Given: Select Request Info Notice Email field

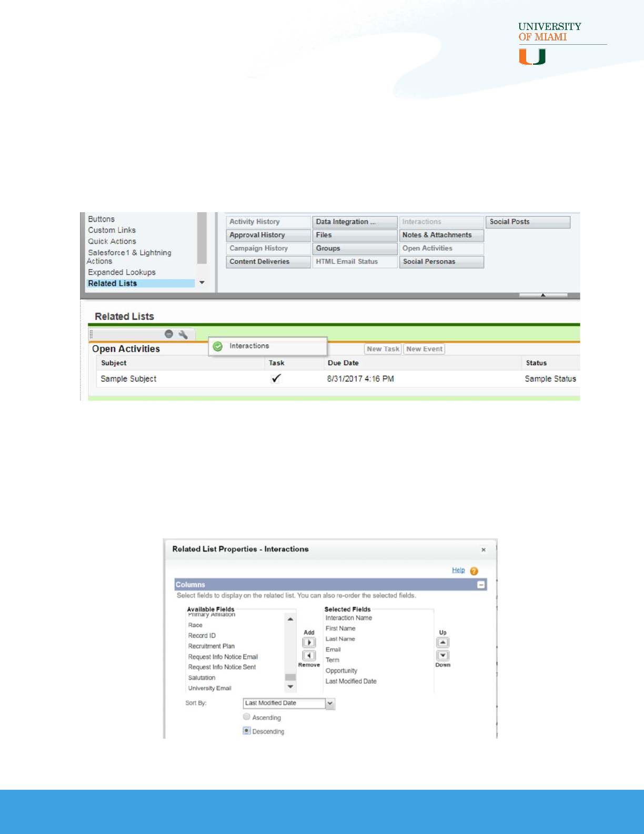Looking at the screenshot, I should [x=223, y=657].
